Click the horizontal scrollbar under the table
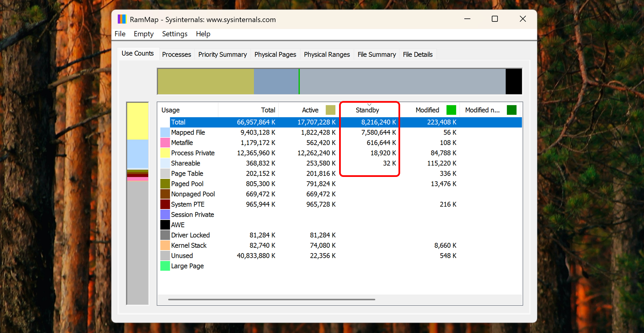The width and height of the screenshot is (644, 333). (x=271, y=299)
